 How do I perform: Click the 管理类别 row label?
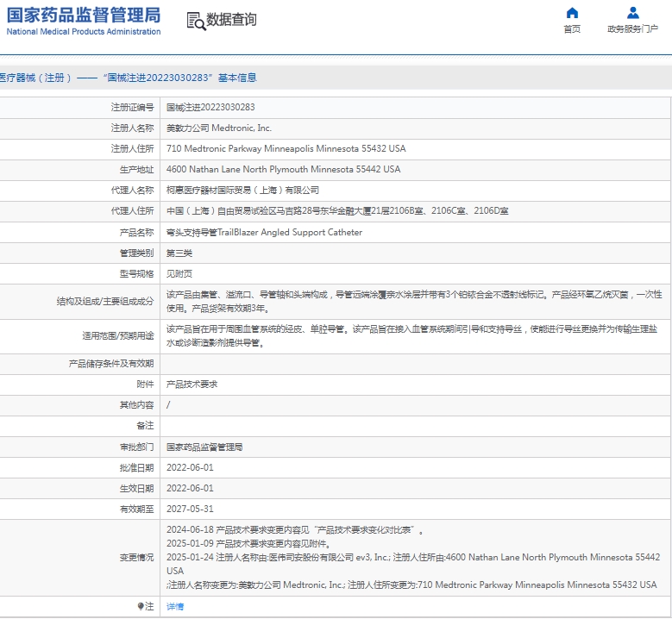coord(136,253)
